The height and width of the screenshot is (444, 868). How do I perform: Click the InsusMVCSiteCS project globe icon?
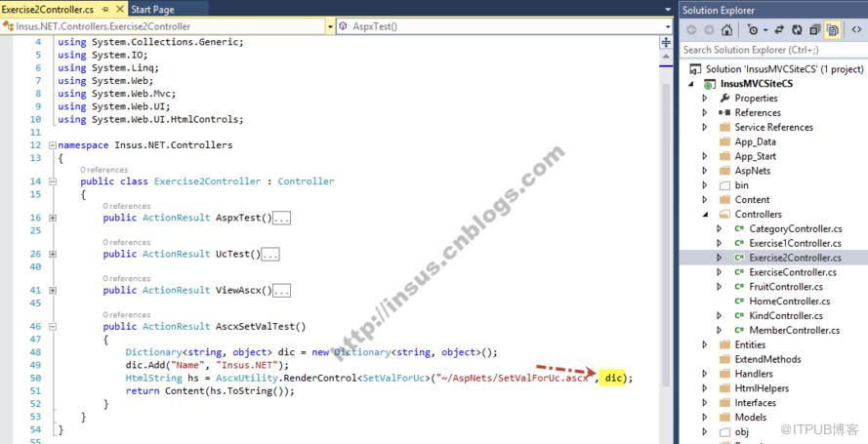[710, 84]
